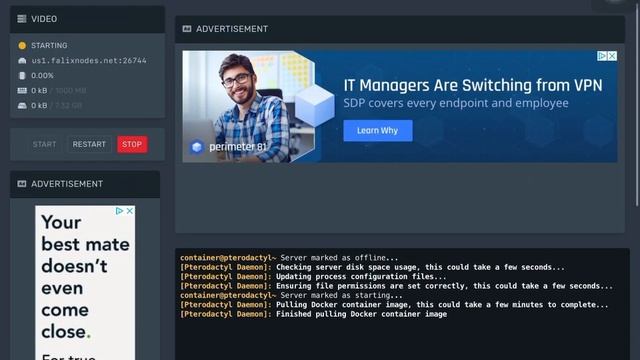
Task: Click the man's photo in the banner ad
Action: tap(250, 107)
